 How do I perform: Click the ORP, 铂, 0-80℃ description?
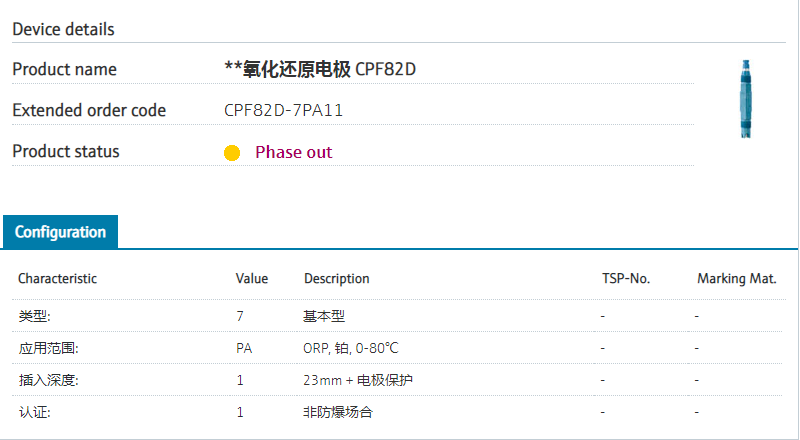point(350,348)
